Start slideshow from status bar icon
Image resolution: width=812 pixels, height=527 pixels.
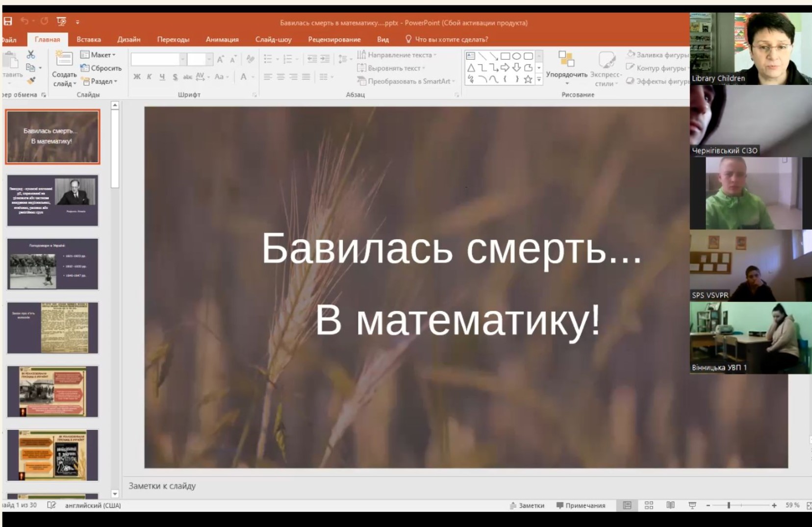692,505
